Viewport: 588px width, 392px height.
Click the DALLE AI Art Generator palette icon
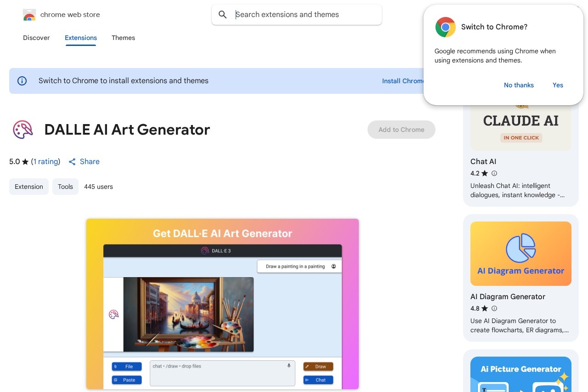pyautogui.click(x=23, y=130)
